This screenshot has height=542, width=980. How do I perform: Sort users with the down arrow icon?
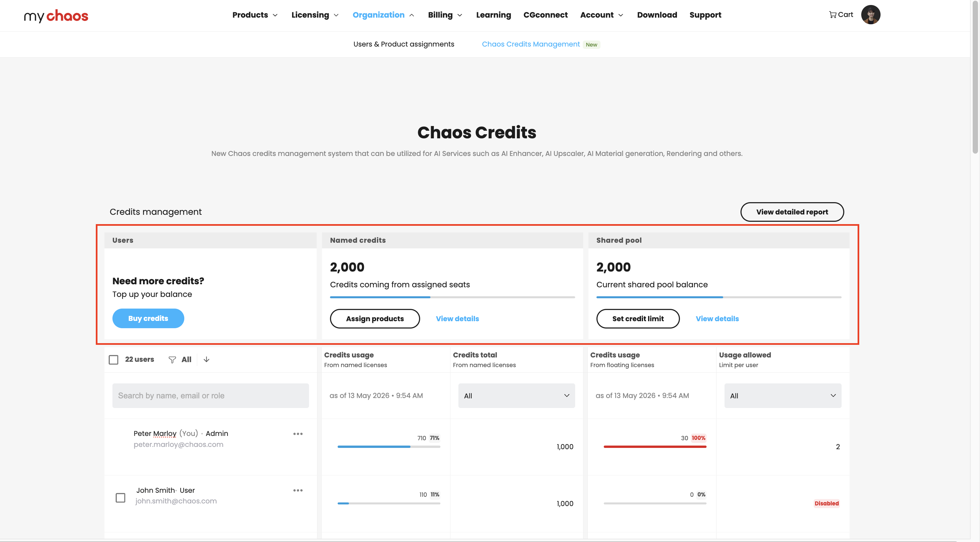click(x=206, y=359)
